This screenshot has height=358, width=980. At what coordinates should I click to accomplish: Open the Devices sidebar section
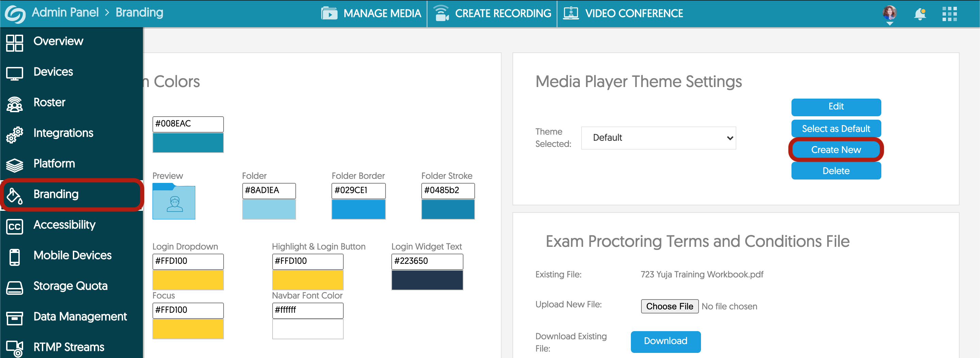tap(53, 72)
